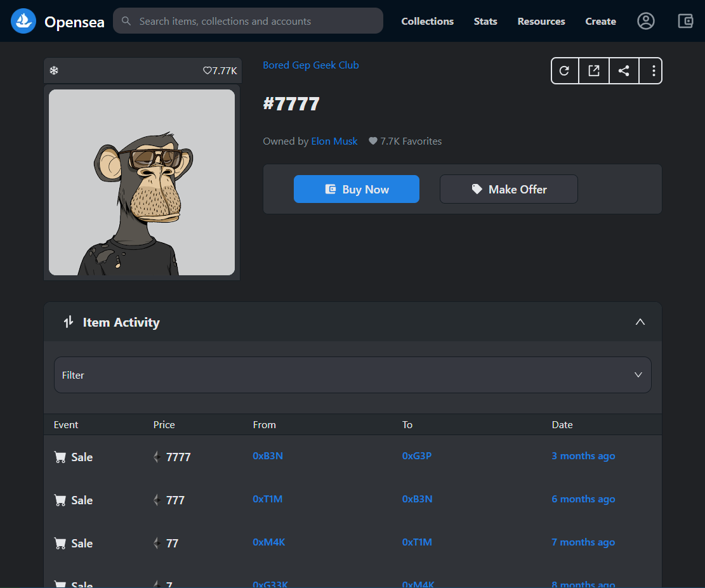Click the From column header
This screenshot has width=705, height=588.
[x=265, y=425]
